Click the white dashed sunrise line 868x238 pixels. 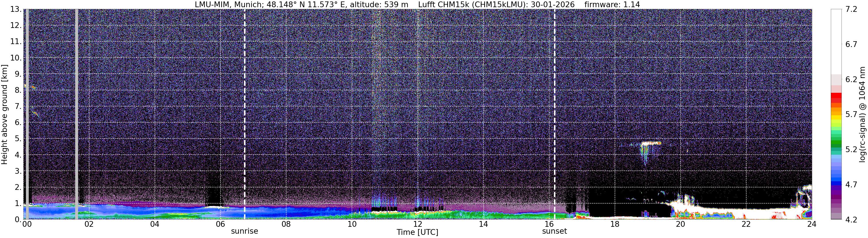pyautogui.click(x=245, y=114)
